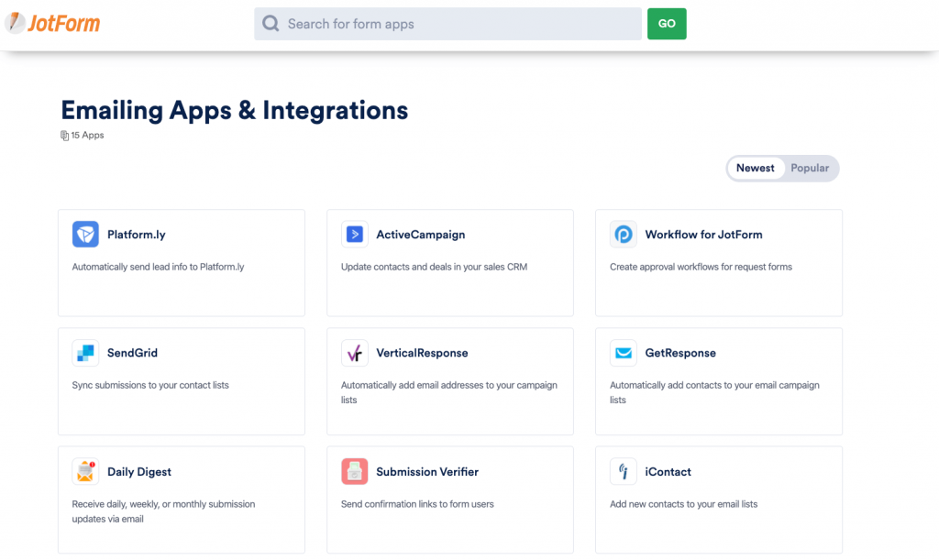Click GetResponse description about email campaign lists
The height and width of the screenshot is (560, 939).
pyautogui.click(x=714, y=392)
